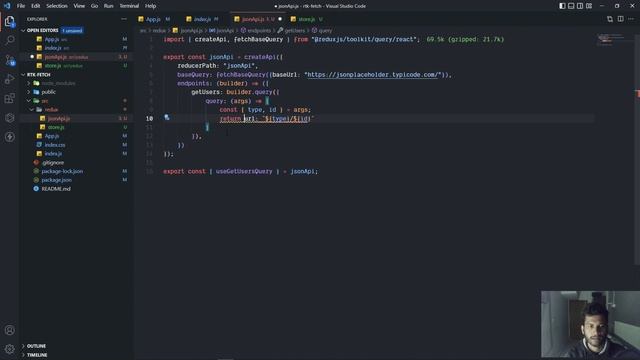
Task: Click open changes icon in editor toolbar
Action: click(610, 19)
